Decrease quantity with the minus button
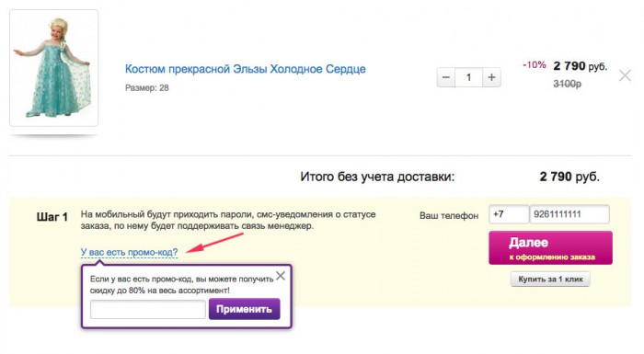The width and height of the screenshot is (644, 354). click(x=446, y=77)
